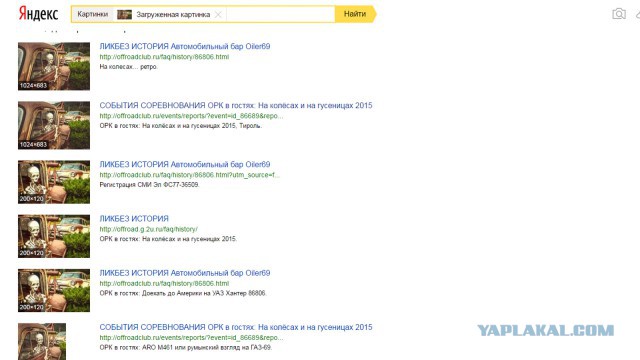This screenshot has width=640, height=360.
Task: Follow the offroad.g.2u.ru/faq/history/ URL
Action: tap(149, 229)
